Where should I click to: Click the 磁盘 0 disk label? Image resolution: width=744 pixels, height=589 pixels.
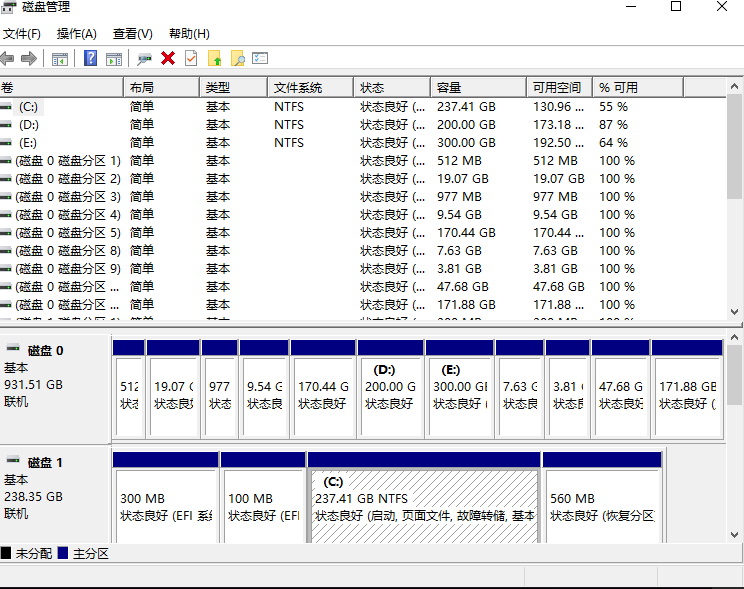click(x=46, y=350)
